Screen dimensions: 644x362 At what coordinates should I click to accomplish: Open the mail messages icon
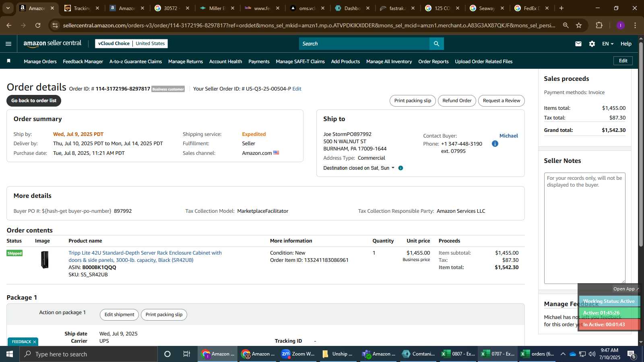click(578, 44)
